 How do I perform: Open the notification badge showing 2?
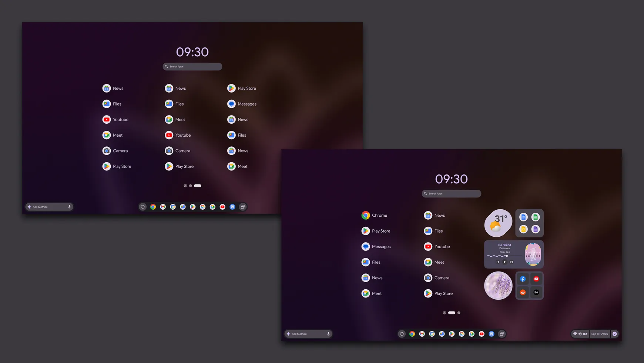(x=614, y=334)
